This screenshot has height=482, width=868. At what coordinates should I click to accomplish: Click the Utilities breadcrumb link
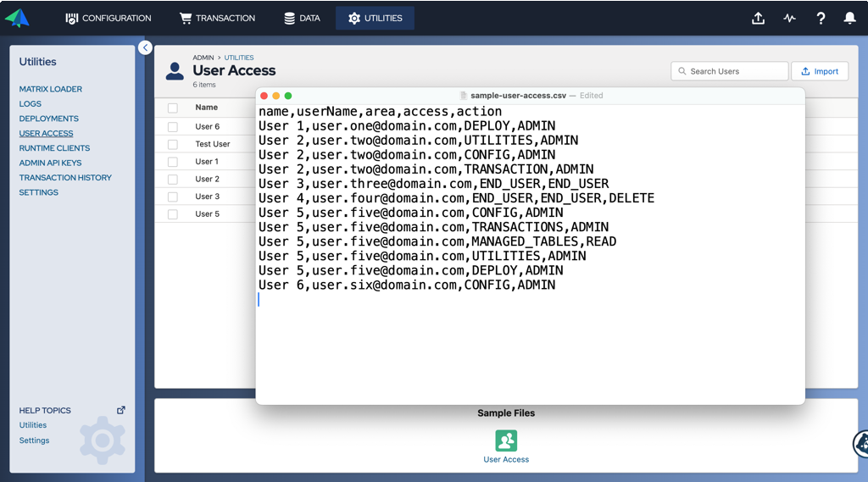[238, 58]
